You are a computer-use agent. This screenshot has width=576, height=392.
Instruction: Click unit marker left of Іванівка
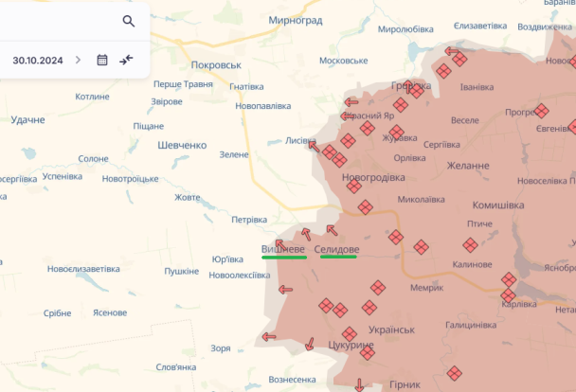pos(443,71)
